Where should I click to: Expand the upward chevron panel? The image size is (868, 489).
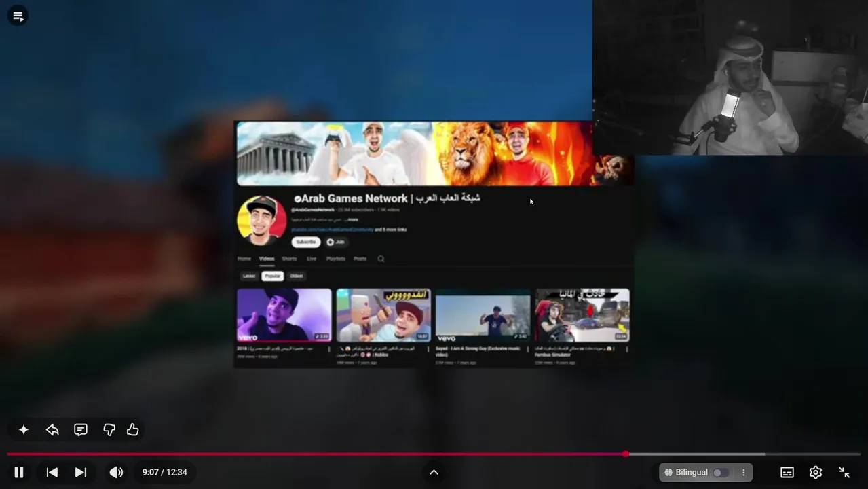pyautogui.click(x=434, y=472)
